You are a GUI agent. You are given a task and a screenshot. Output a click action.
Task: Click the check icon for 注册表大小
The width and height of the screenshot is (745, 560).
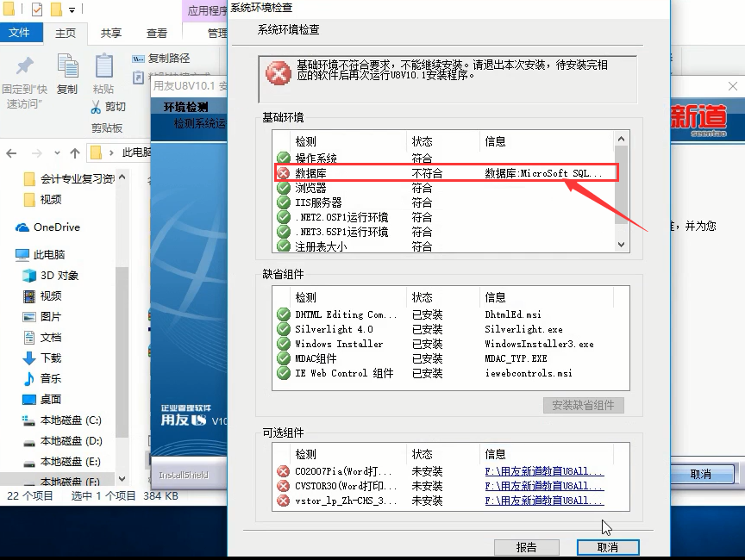click(x=284, y=246)
